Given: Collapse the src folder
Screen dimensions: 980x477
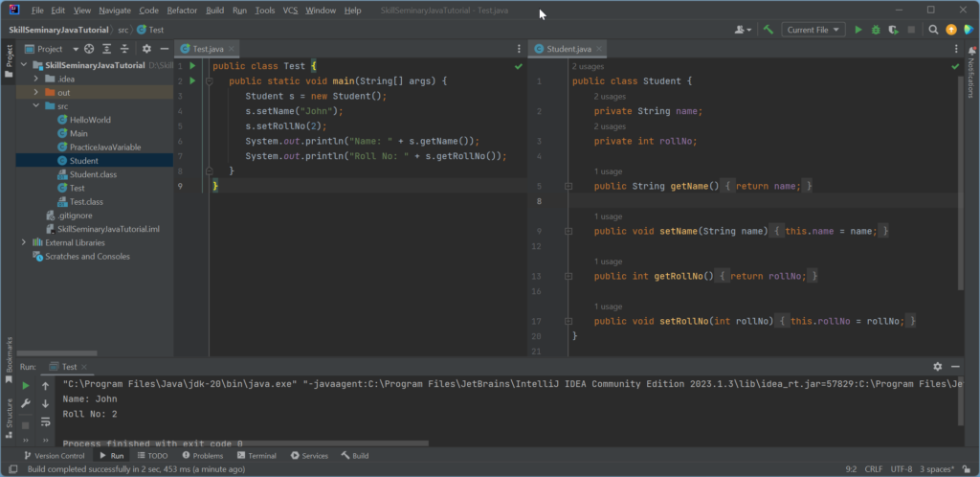Looking at the screenshot, I should pyautogui.click(x=36, y=106).
